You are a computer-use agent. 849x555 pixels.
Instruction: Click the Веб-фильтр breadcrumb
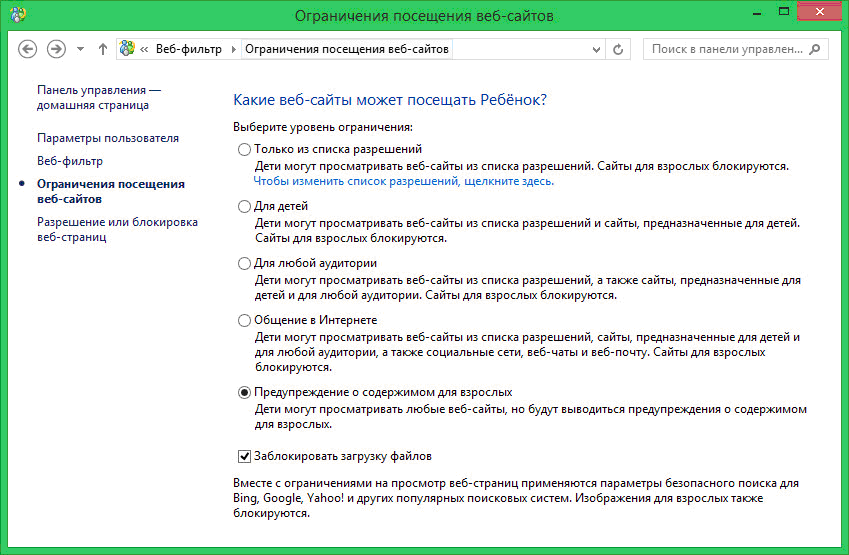point(188,49)
